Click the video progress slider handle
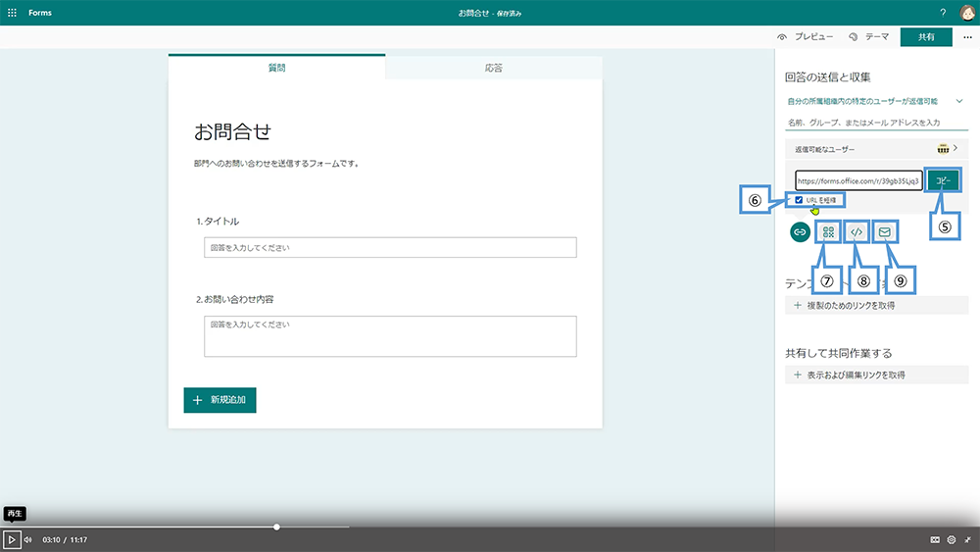 click(x=277, y=527)
